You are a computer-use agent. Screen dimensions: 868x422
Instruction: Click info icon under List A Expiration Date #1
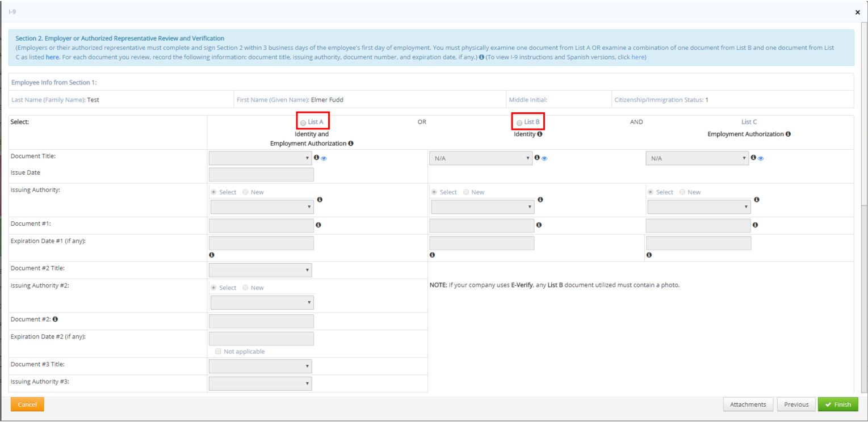[x=211, y=255]
